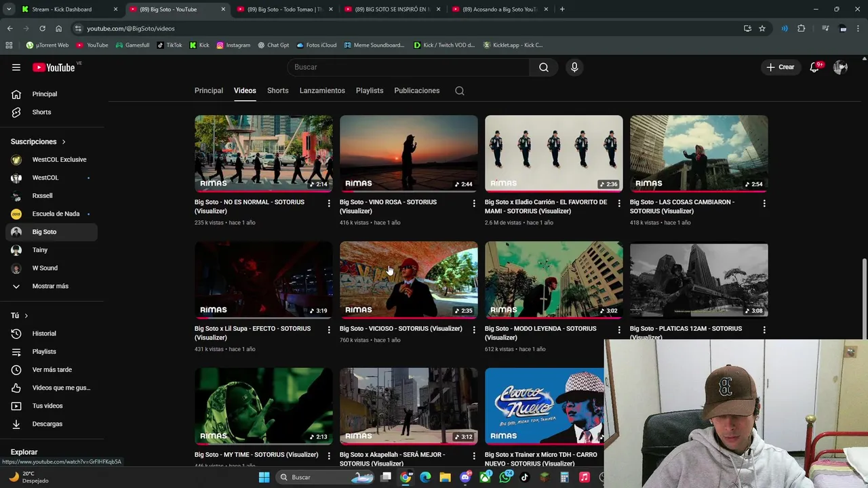The image size is (868, 488).
Task: Switch to Big Soto - Todo Tomao tab
Action: click(x=284, y=9)
